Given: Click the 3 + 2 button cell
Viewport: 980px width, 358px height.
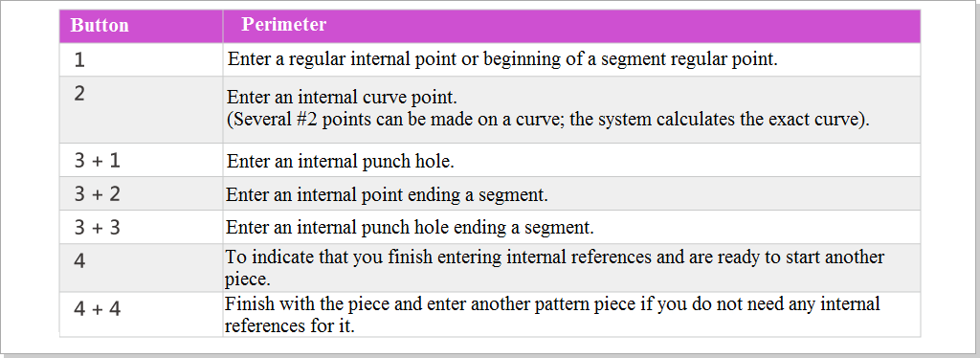Looking at the screenshot, I should click(142, 193).
